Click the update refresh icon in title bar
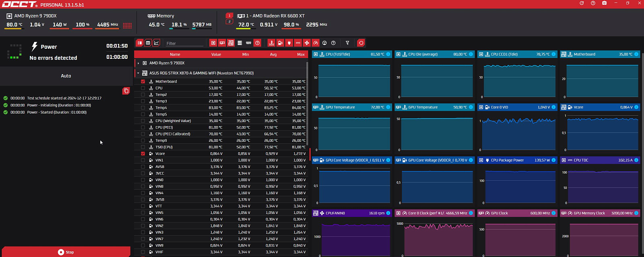This screenshot has height=257, width=644. click(582, 3)
